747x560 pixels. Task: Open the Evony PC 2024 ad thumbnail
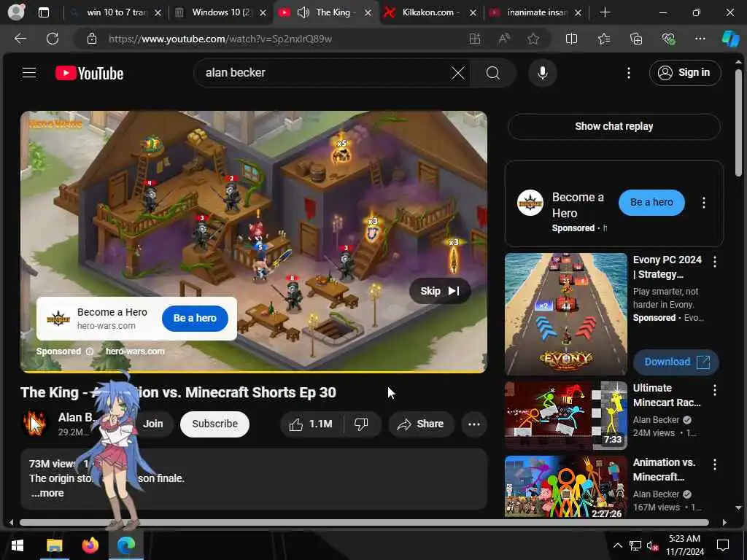coord(566,314)
